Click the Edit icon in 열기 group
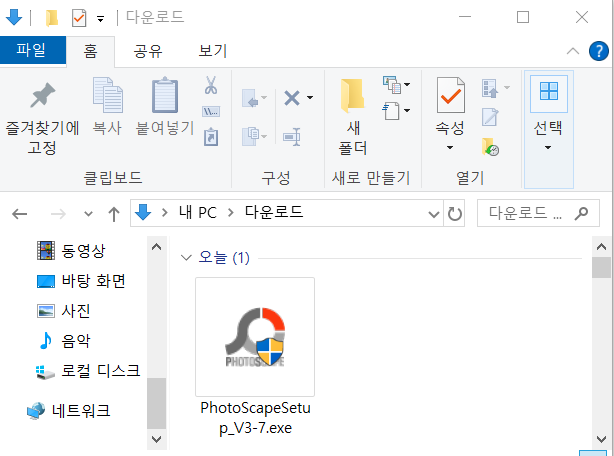Screen dimensions: 614x456 pos(490,117)
